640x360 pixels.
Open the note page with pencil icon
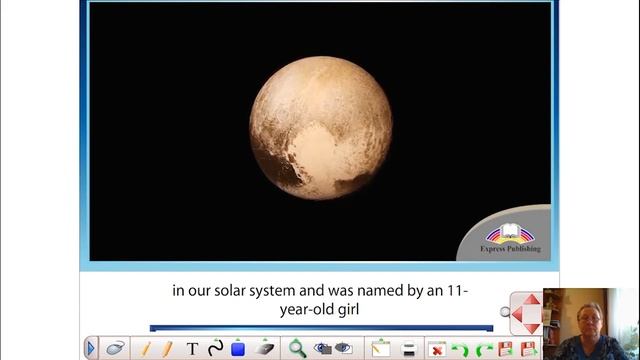coord(380,349)
